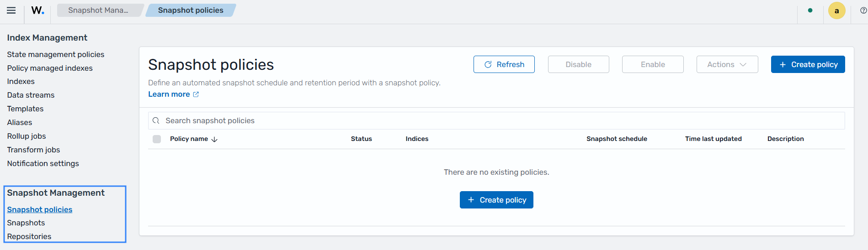Image resolution: width=868 pixels, height=250 pixels.
Task: Open the hamburger navigation menu
Action: (11, 10)
